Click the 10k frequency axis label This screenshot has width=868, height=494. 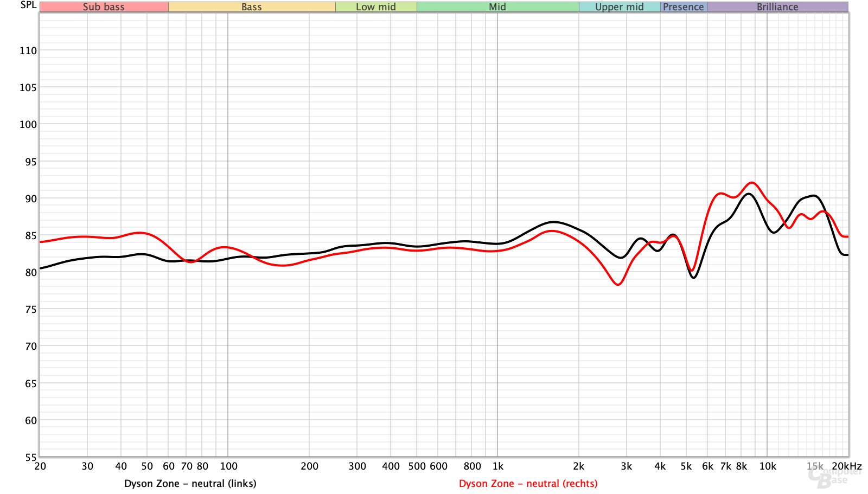click(x=768, y=466)
